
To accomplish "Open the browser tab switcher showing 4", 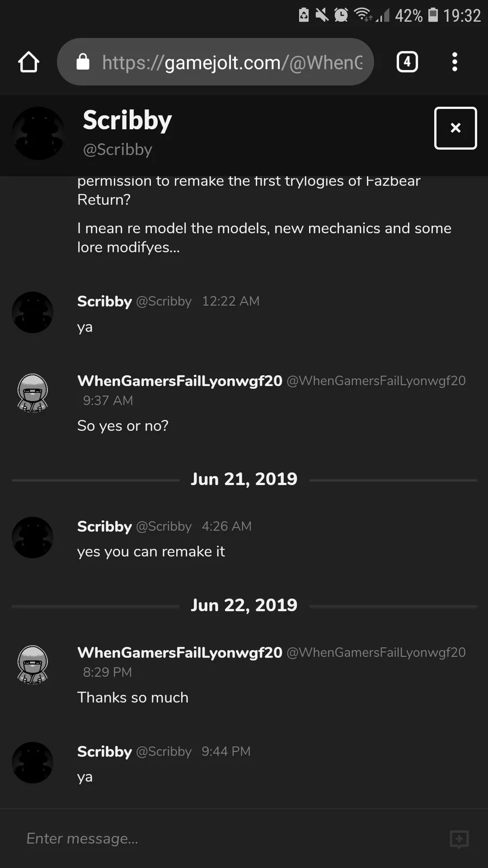I will coord(407,62).
